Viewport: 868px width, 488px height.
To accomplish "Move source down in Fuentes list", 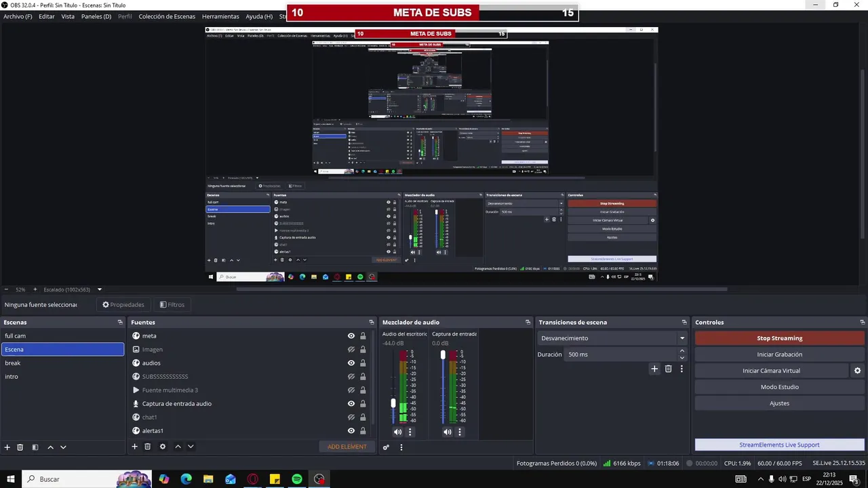I will (x=191, y=447).
